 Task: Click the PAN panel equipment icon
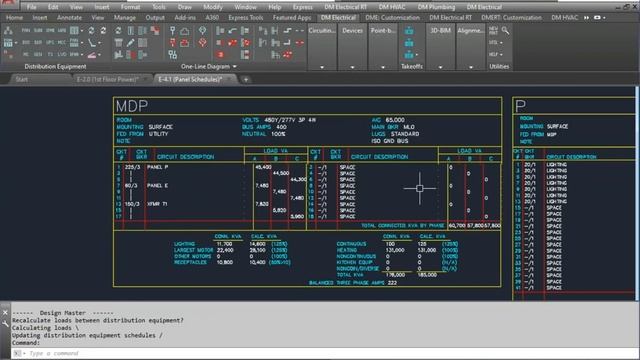[25, 31]
